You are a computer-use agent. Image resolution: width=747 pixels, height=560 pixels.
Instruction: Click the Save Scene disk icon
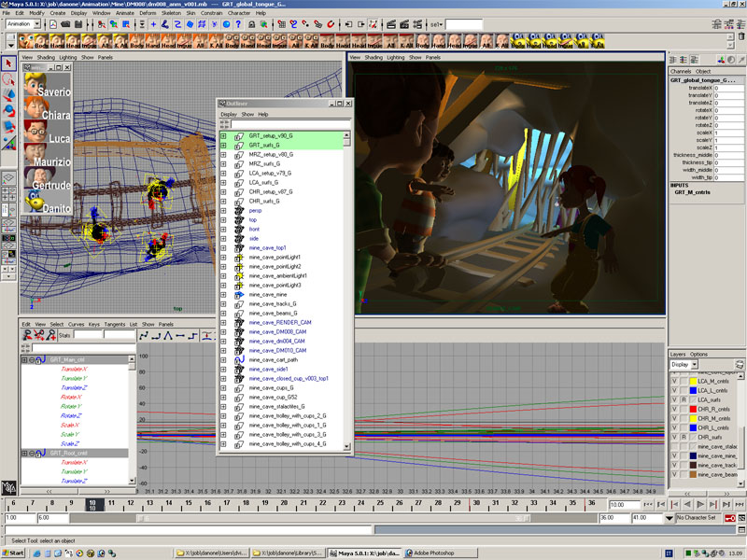pyautogui.click(x=78, y=24)
